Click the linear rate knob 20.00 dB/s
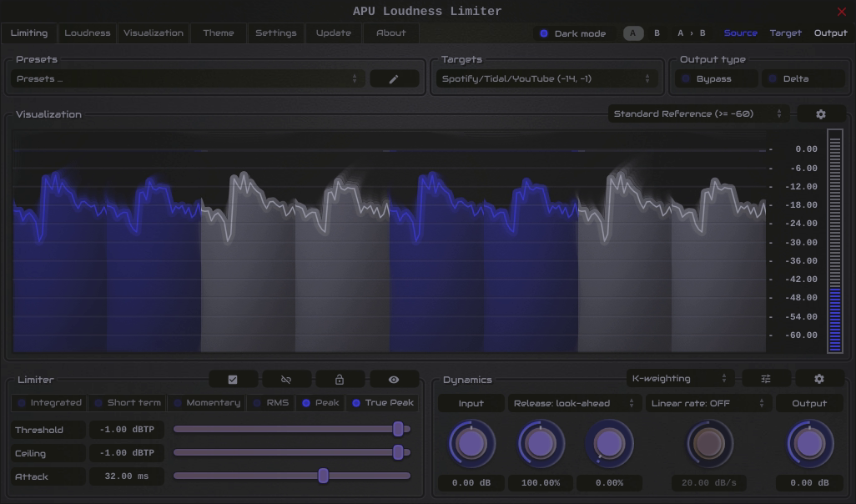The height and width of the screenshot is (504, 856). pos(708,443)
